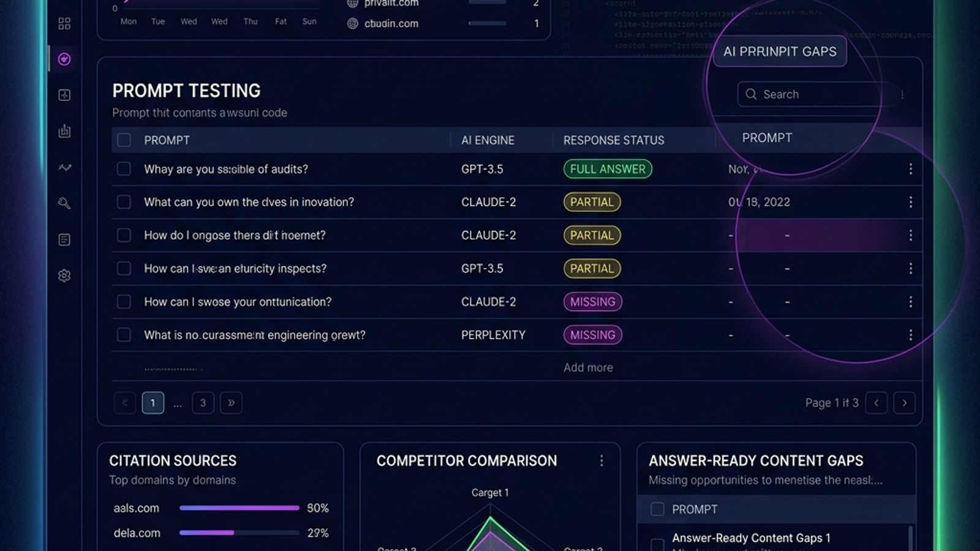This screenshot has height=551, width=980.
Task: Check the 'Whay are you ssoible of audits?' row
Action: coord(124,169)
